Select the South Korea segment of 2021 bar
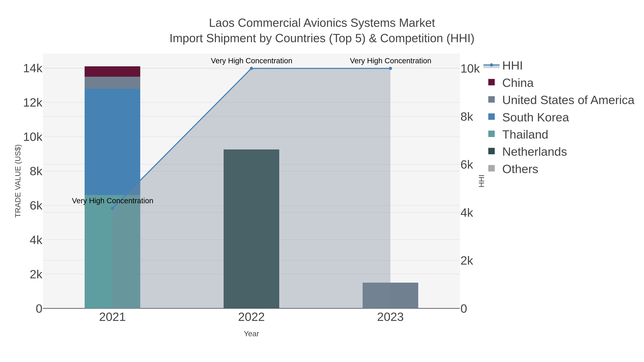This screenshot has height=362, width=644. tap(112, 142)
